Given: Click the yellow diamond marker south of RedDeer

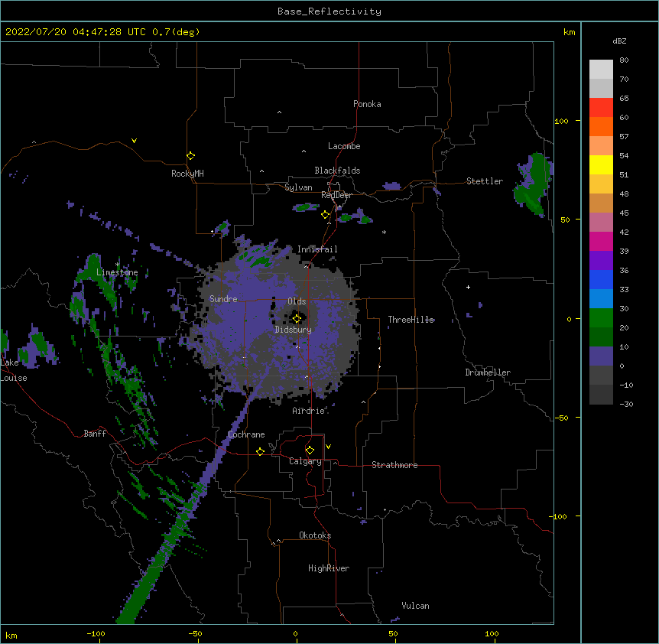Looking at the screenshot, I should [x=326, y=215].
